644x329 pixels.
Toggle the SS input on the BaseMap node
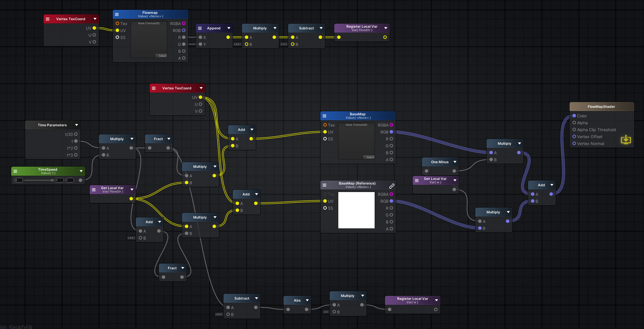[325, 139]
